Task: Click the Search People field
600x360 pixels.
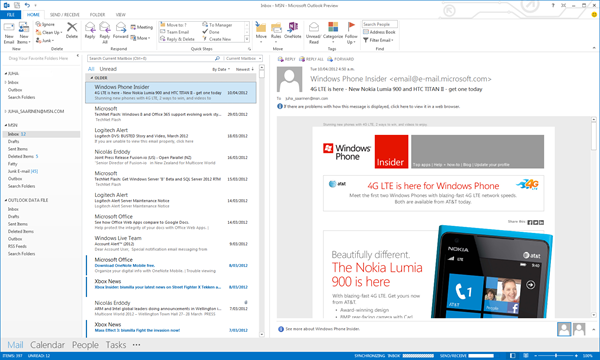Action: pos(380,24)
